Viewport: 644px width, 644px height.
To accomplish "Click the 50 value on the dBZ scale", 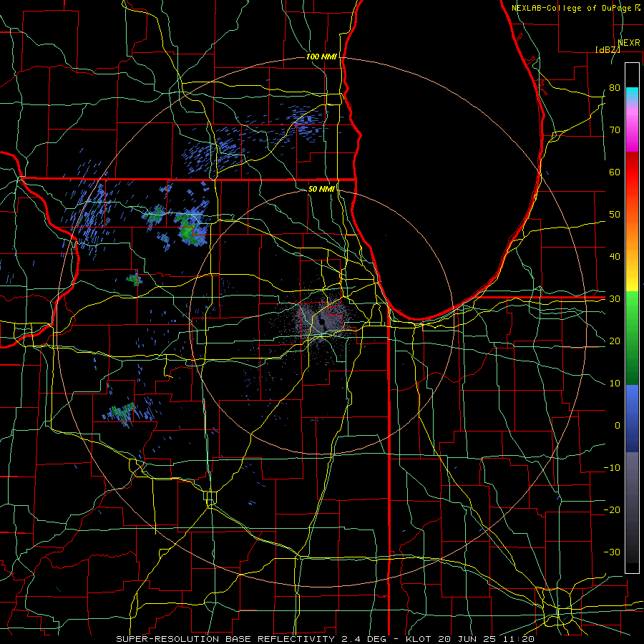I will (615, 215).
